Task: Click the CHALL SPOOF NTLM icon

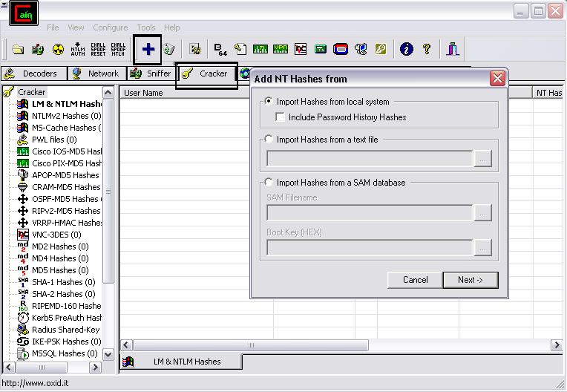Action: (118, 49)
